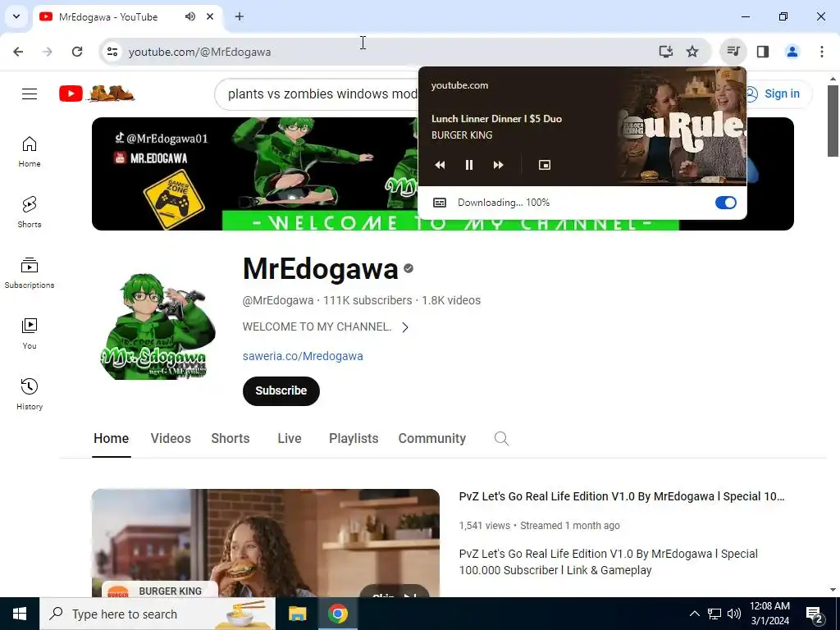Open the Chrome three-dot menu

(x=822, y=52)
